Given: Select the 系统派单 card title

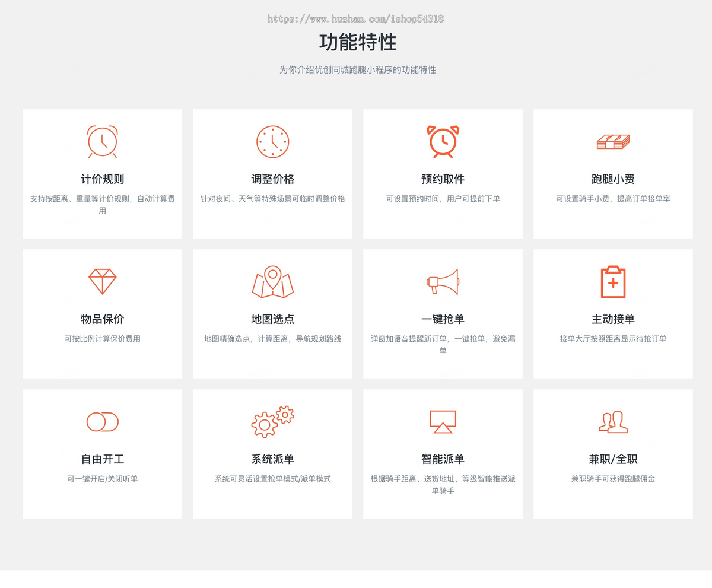Looking at the screenshot, I should (272, 459).
